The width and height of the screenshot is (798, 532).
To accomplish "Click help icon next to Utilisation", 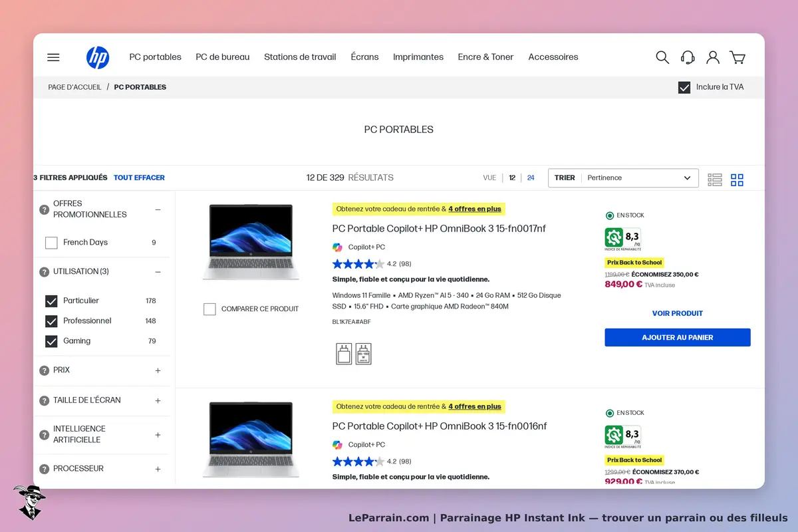I will (45, 272).
